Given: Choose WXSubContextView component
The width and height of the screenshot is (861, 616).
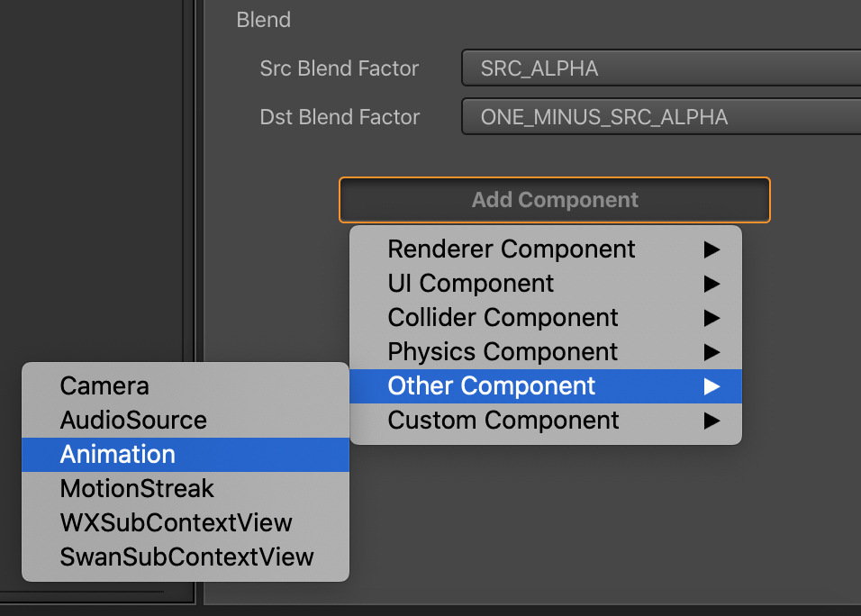Looking at the screenshot, I should click(x=186, y=522).
